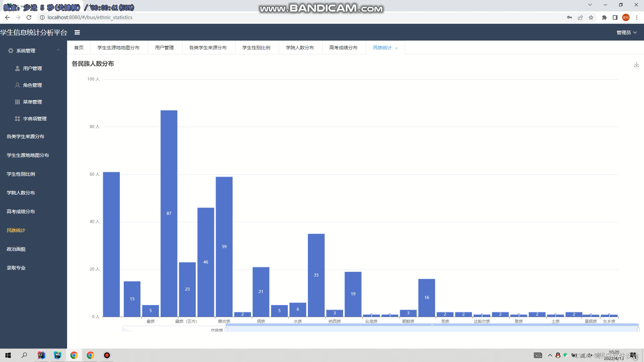Open Windows taskbar search
This screenshot has height=362, width=644.
pos(24,355)
